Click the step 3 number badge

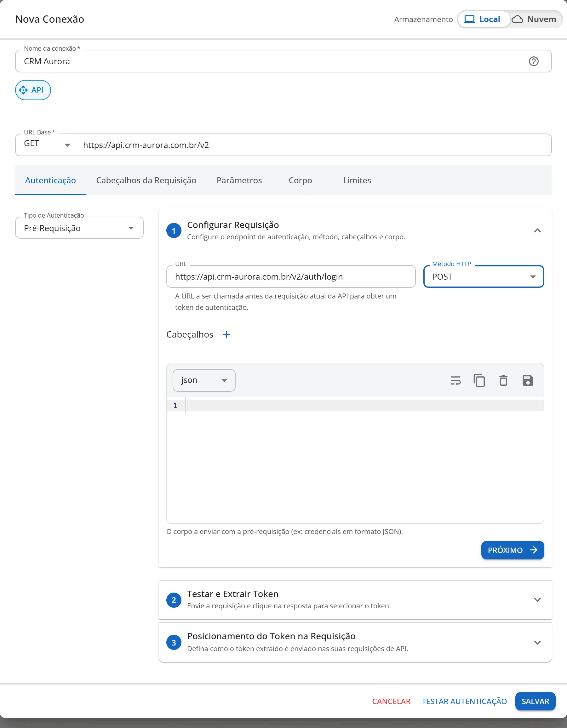[x=174, y=643]
